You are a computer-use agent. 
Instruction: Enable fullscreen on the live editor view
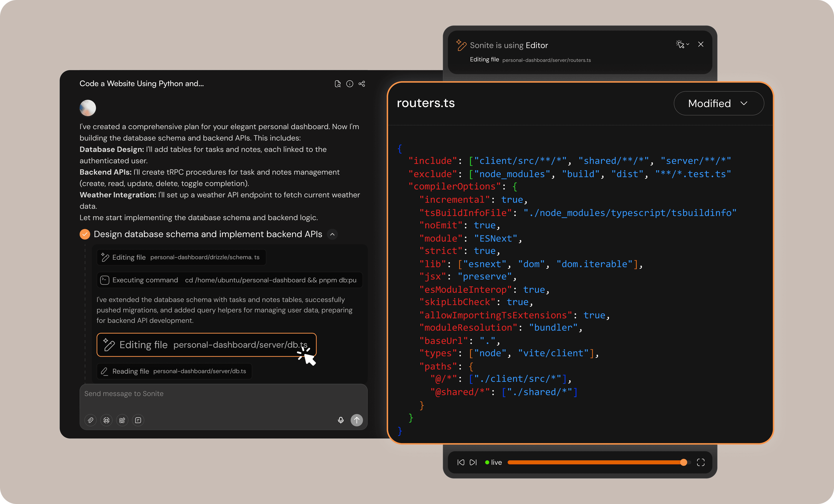click(701, 462)
